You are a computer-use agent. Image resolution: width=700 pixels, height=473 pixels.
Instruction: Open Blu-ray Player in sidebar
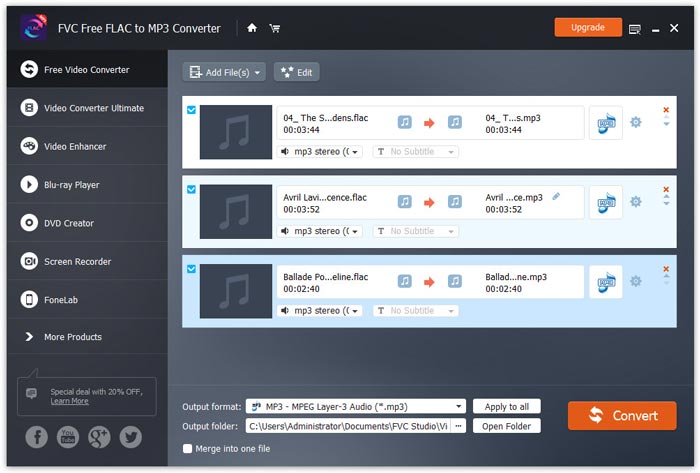click(88, 185)
